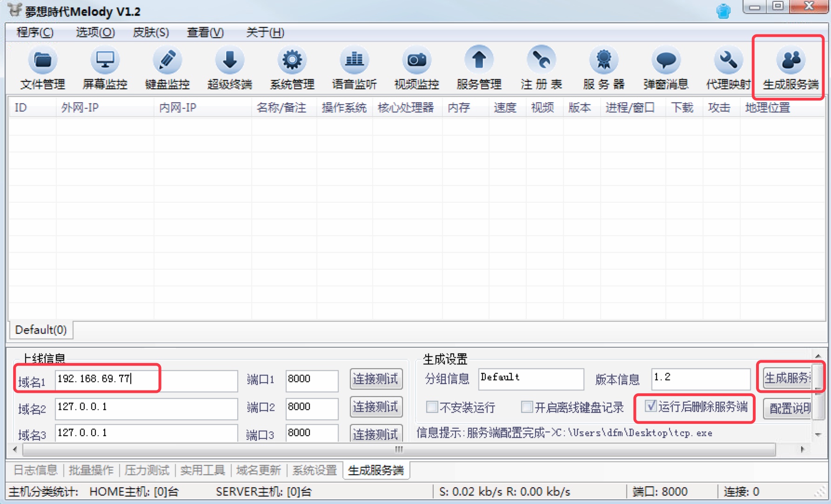The height and width of the screenshot is (504, 831).
Task: Sort by the 进程/窗口 column header
Action: (633, 108)
